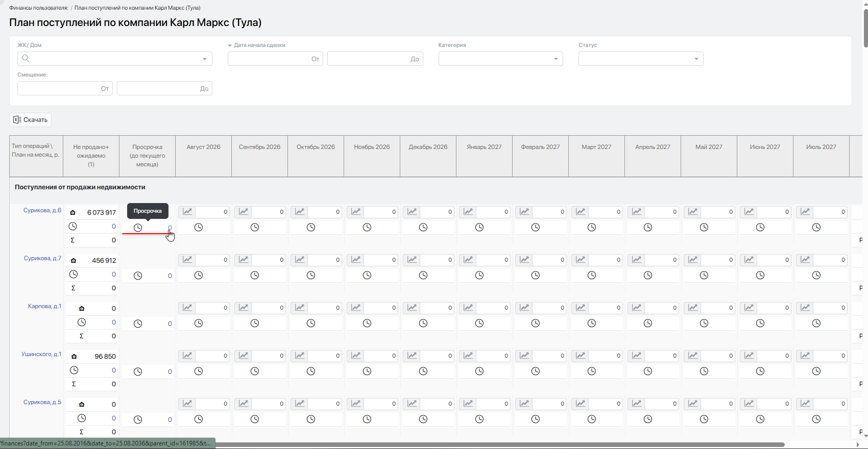This screenshot has height=449, width=868.
Task: Focus the Смещение До field
Action: pyautogui.click(x=164, y=88)
